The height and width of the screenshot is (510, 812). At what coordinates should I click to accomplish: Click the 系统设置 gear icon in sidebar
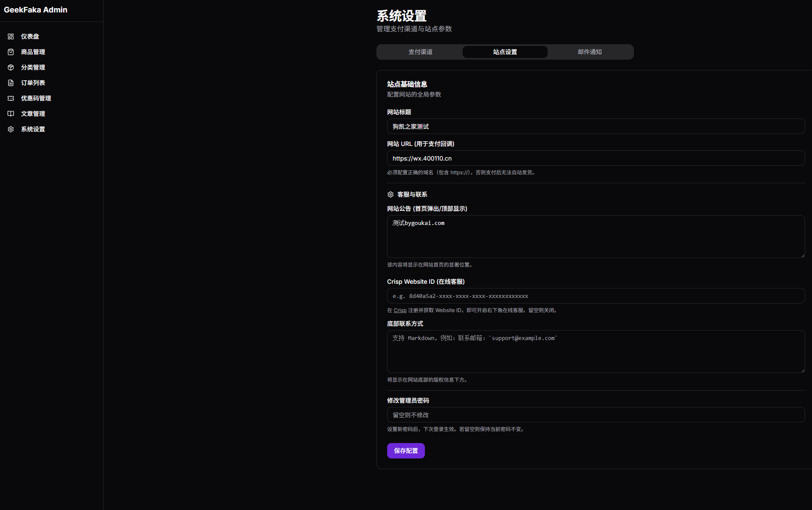tap(11, 129)
